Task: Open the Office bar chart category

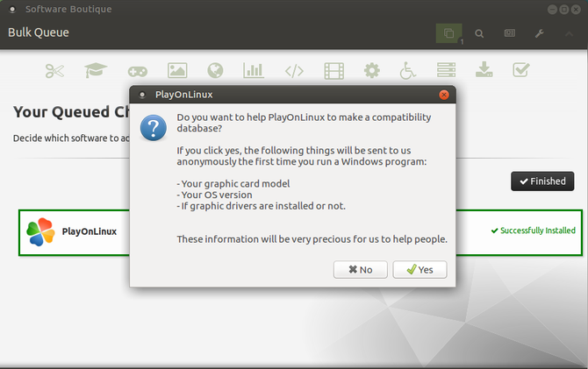Action: pos(254,70)
